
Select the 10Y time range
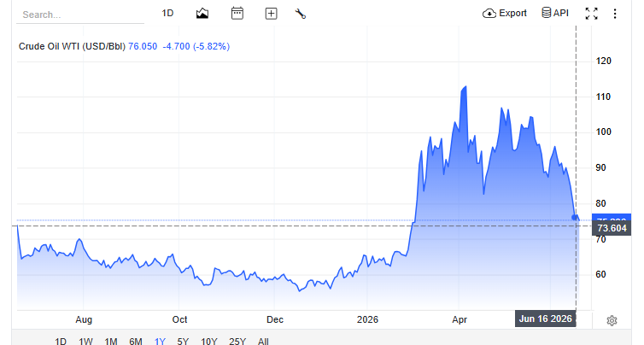point(208,341)
